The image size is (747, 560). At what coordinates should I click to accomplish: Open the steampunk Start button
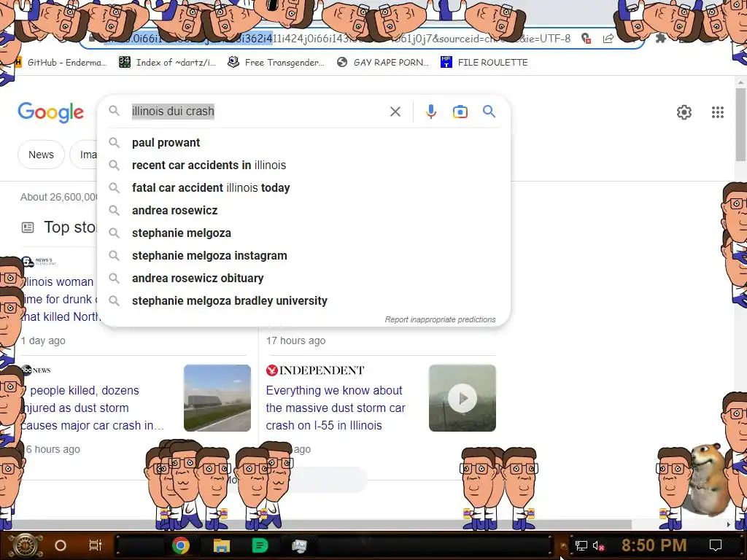tap(26, 545)
